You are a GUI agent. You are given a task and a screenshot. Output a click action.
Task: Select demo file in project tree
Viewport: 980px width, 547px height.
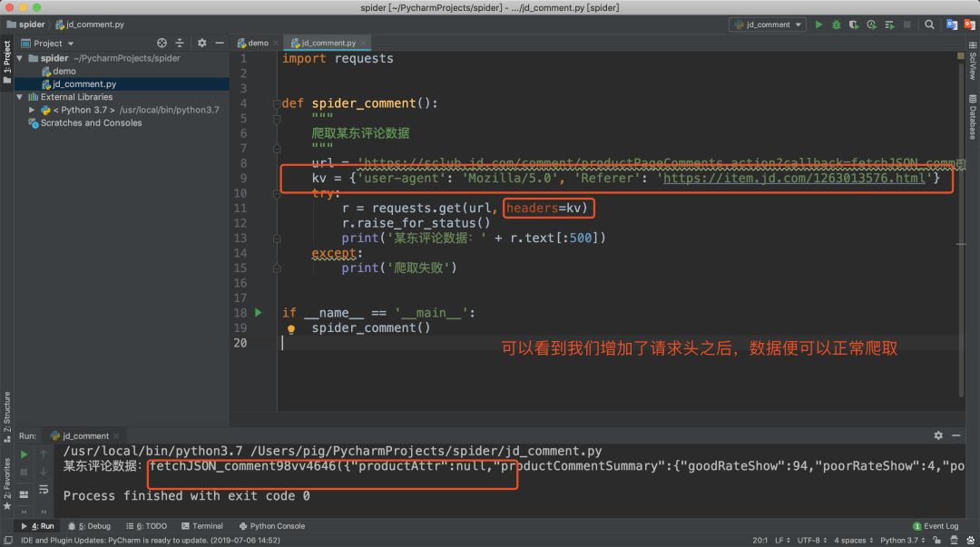pyautogui.click(x=64, y=71)
